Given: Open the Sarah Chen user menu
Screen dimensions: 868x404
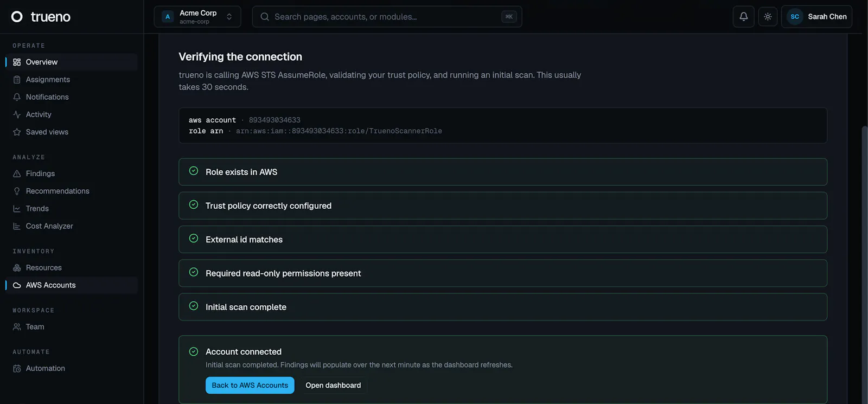Looking at the screenshot, I should point(816,17).
